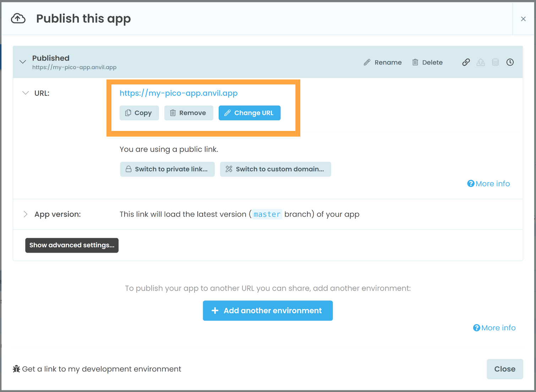The image size is (536, 392).
Task: Click the upload/publish icon in the Published row
Action: click(x=481, y=62)
